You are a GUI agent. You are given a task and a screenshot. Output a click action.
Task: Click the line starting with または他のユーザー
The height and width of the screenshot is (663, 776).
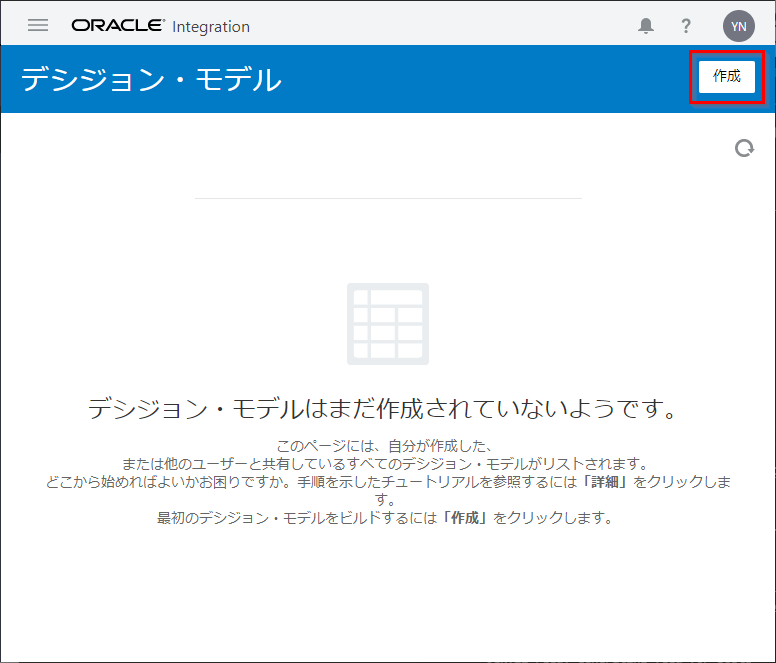387,464
